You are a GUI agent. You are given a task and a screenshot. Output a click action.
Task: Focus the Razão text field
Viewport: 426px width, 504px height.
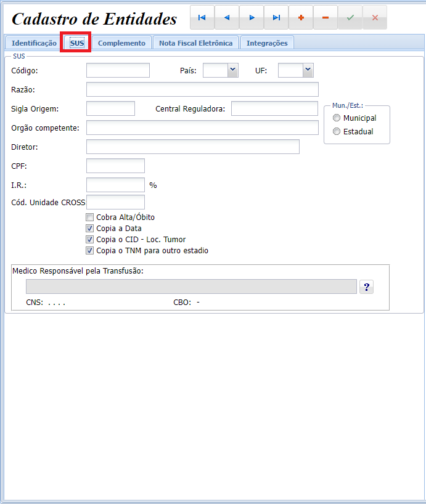coord(203,89)
